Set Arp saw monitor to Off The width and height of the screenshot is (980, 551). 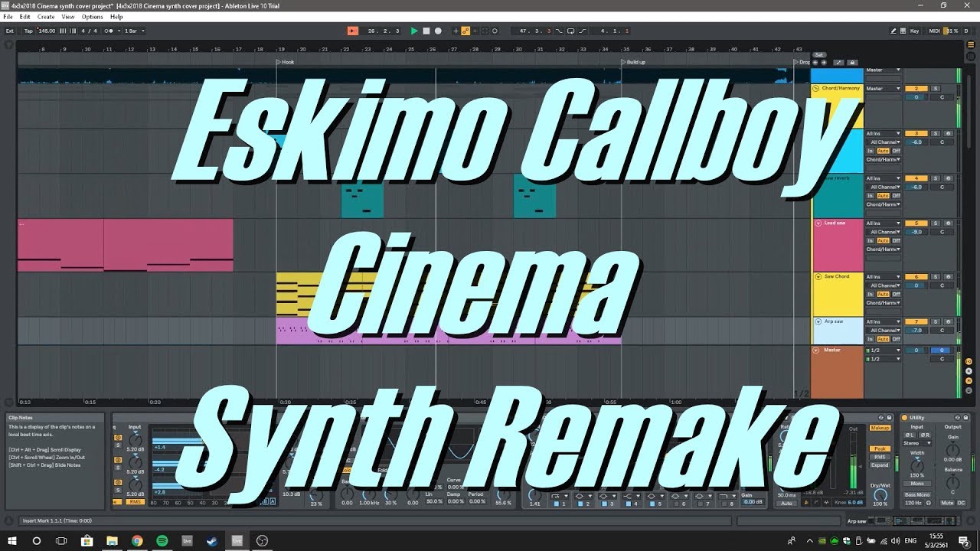pyautogui.click(x=897, y=339)
